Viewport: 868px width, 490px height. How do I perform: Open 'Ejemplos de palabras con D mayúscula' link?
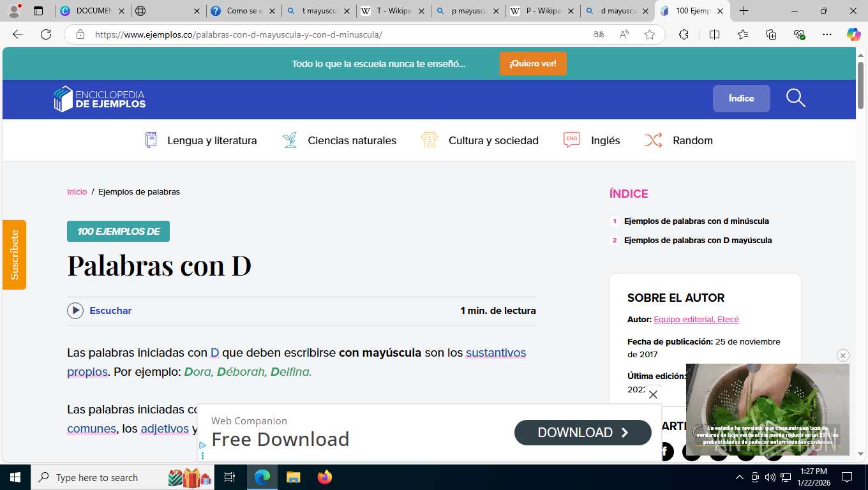pyautogui.click(x=698, y=241)
